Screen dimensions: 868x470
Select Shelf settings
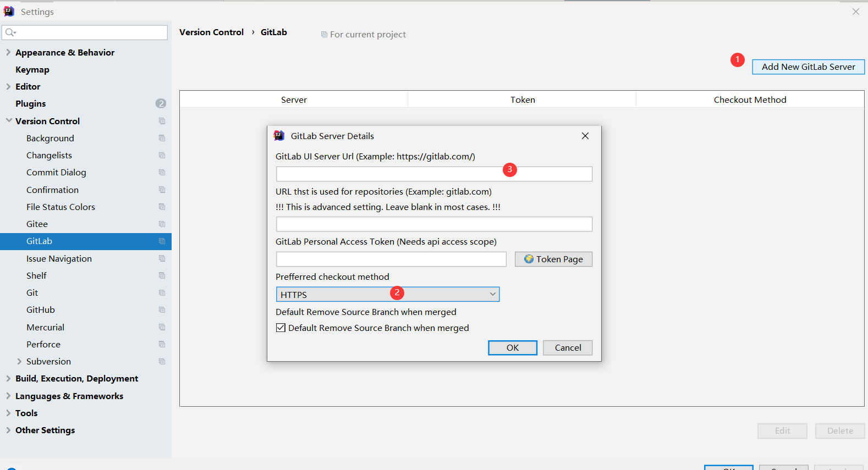tap(36, 276)
